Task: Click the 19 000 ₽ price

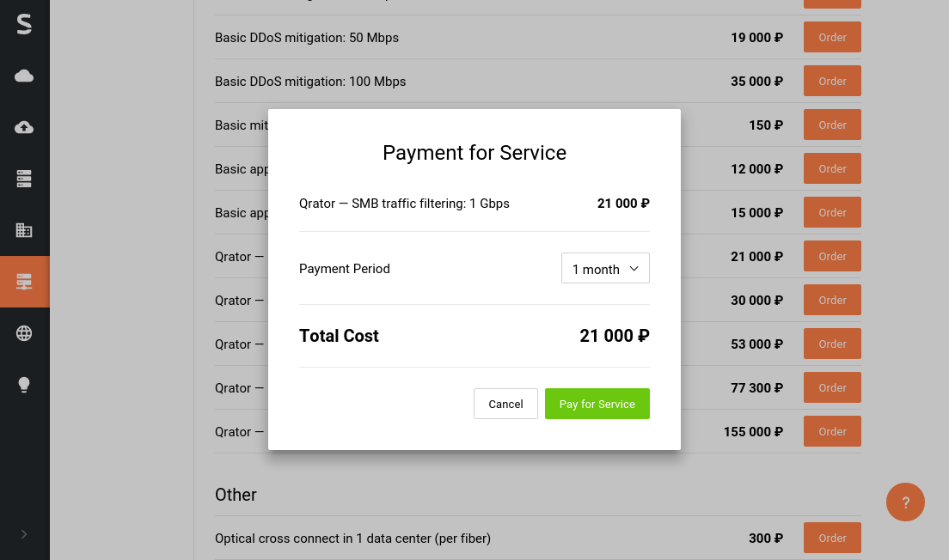Action: 756,38
